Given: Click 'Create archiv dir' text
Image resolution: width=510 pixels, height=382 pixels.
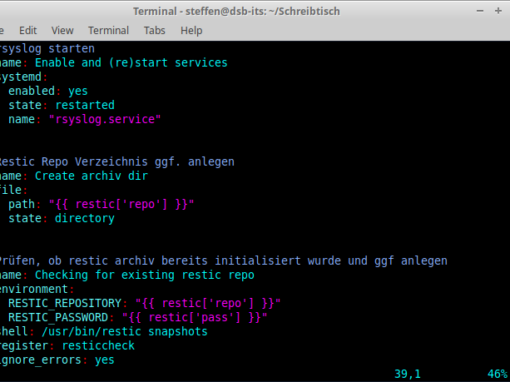Looking at the screenshot, I should [x=91, y=176].
